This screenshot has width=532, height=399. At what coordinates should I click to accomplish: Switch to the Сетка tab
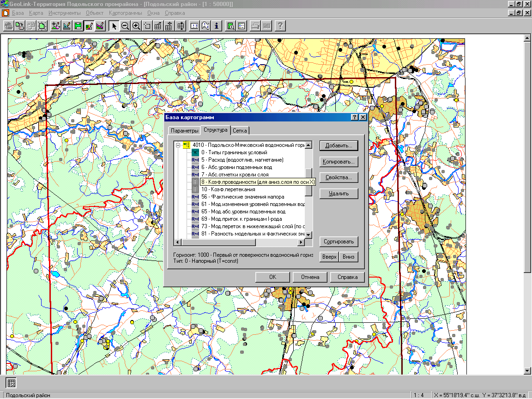[240, 131]
